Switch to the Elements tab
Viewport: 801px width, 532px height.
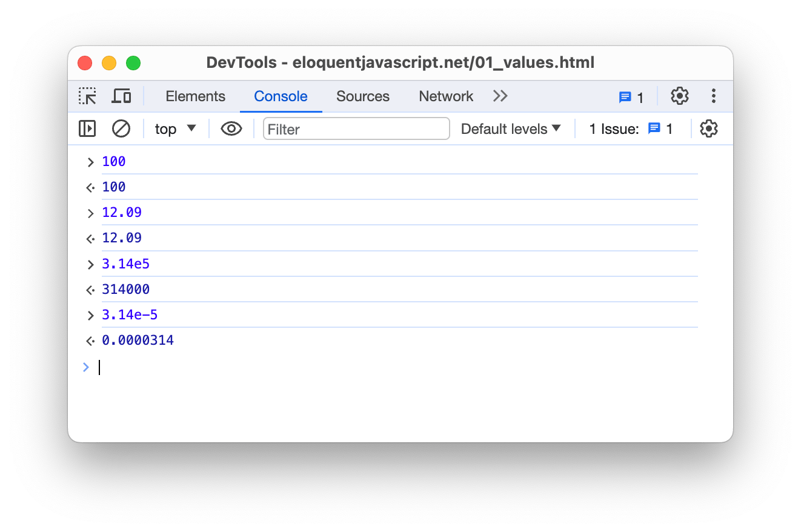pyautogui.click(x=195, y=96)
